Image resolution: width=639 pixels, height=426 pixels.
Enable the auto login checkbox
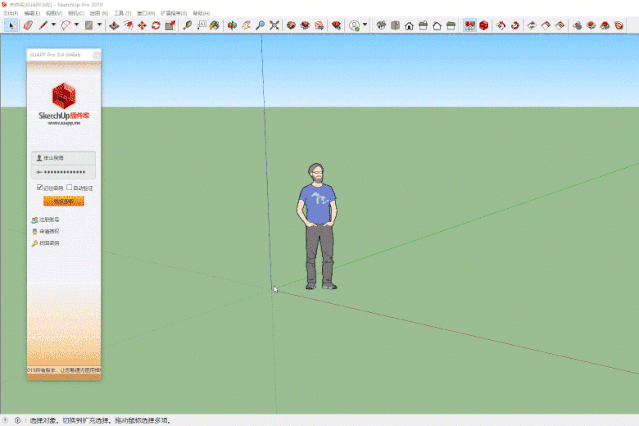(69, 188)
